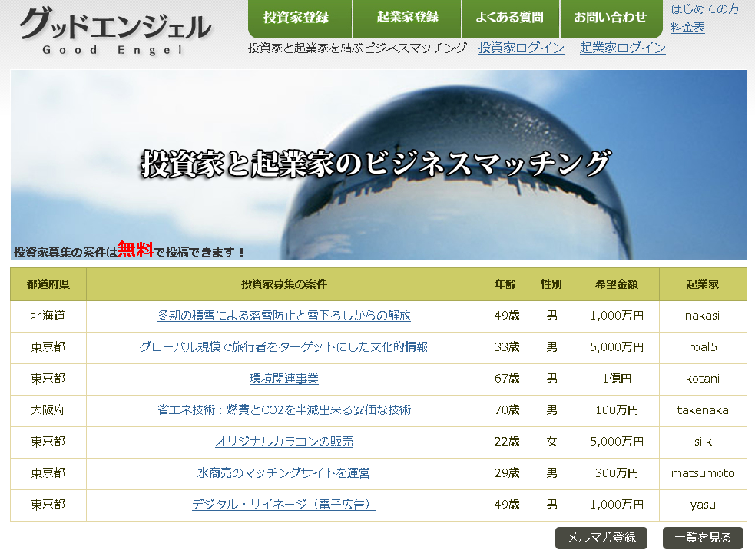This screenshot has width=755, height=560.
Task: Click the メルマガ登録 button
Action: (x=601, y=538)
